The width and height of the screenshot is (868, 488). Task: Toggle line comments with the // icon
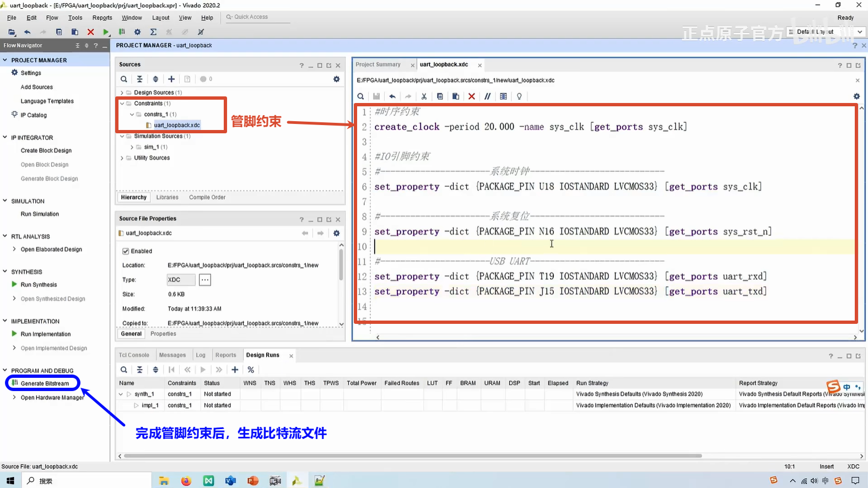487,96
